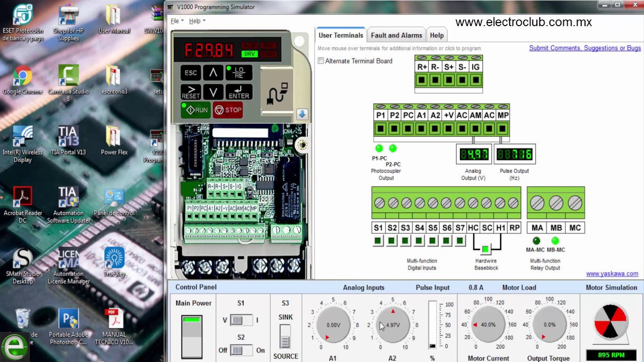Click the +V terminal block
644x362 pixels.
click(448, 129)
